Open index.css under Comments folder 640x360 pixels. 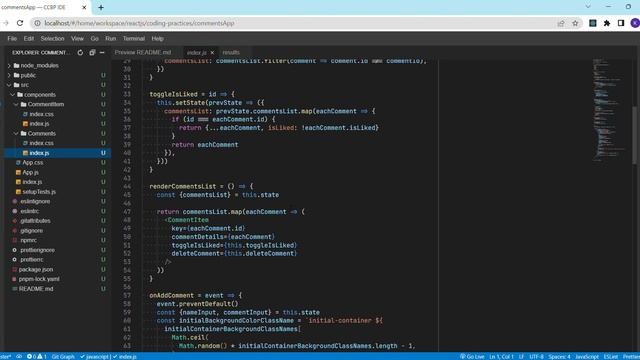[x=41, y=143]
